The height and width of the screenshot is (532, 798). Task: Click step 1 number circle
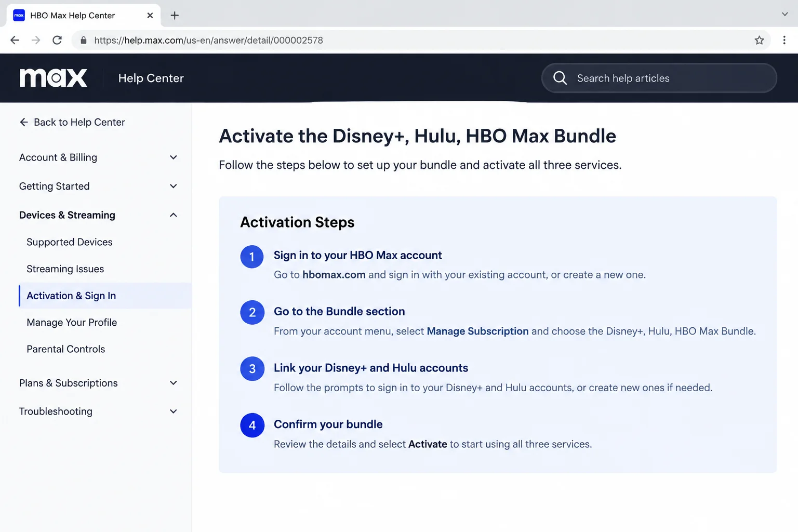252,257
